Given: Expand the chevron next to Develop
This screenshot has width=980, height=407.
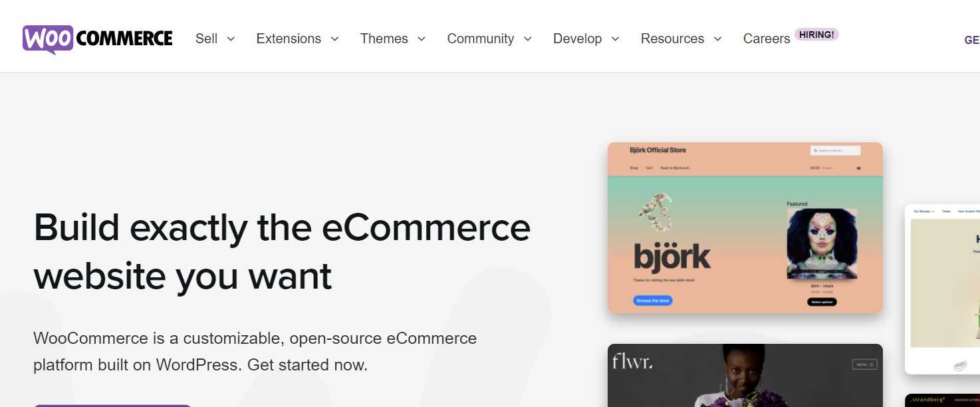Looking at the screenshot, I should [x=615, y=39].
